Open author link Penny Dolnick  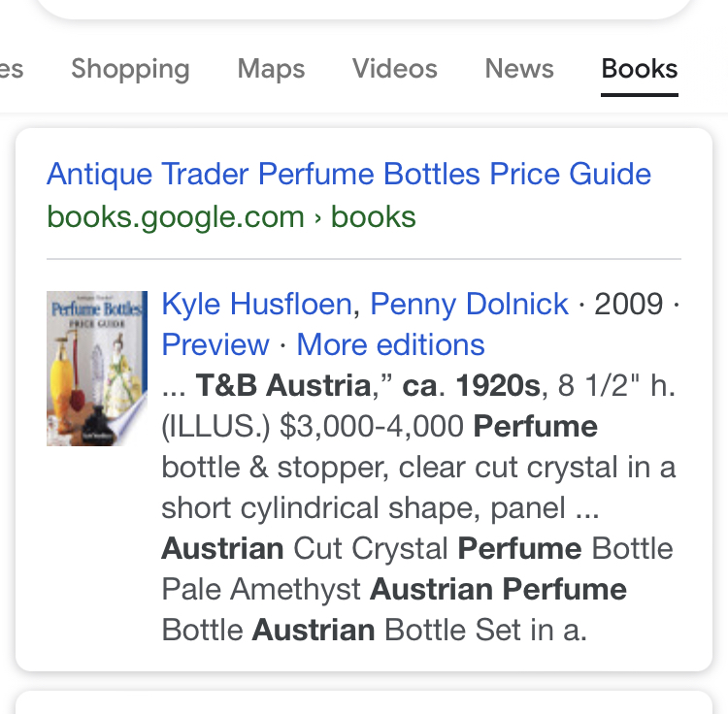[x=469, y=305]
